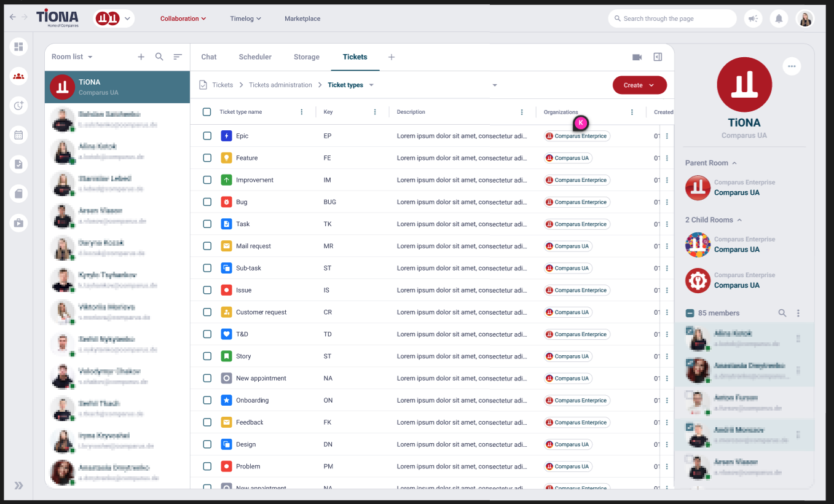834x504 pixels.
Task: Click the Onboarding ticket type name
Action: point(253,400)
